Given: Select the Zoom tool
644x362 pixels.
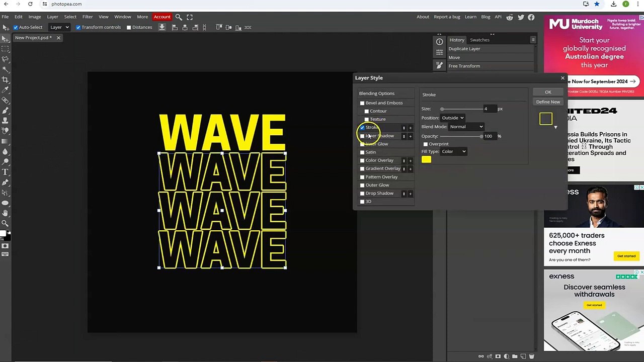Looking at the screenshot, I should (5, 224).
